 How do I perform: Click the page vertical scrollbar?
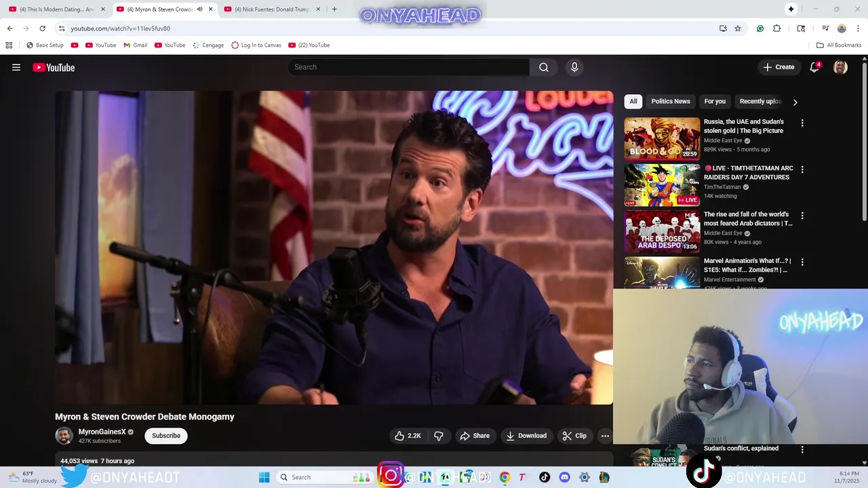[864, 142]
